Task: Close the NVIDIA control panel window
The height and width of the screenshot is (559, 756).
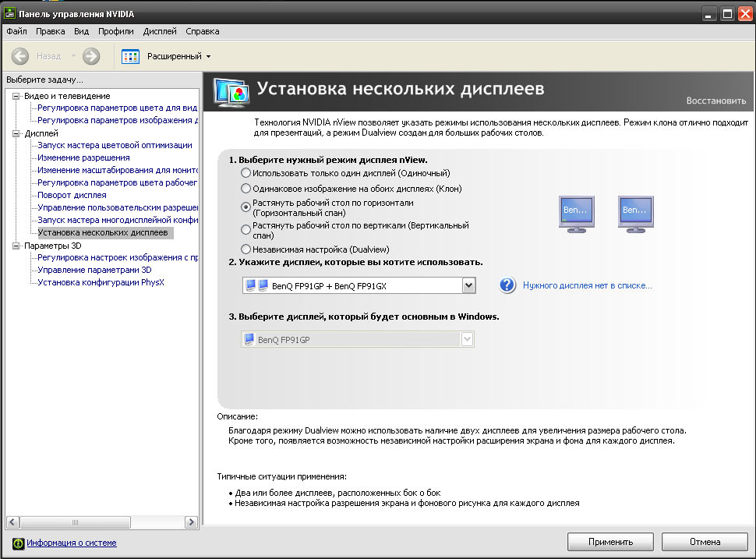Action: click(745, 13)
